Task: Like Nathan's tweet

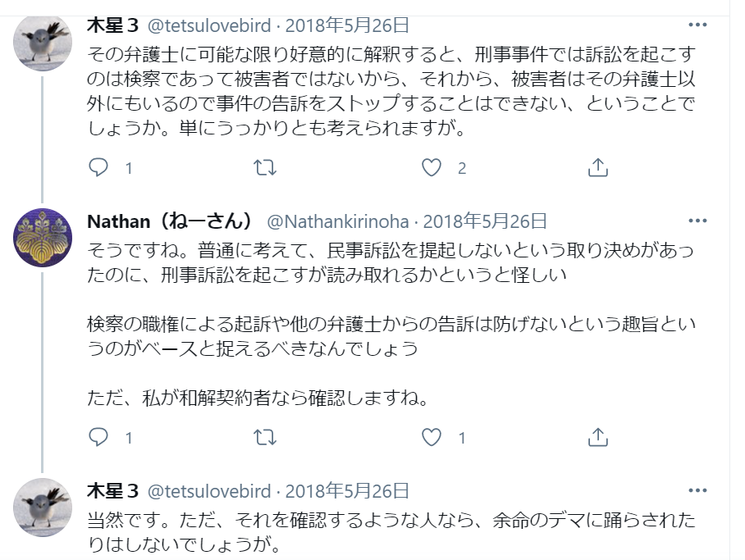Action: click(x=432, y=437)
